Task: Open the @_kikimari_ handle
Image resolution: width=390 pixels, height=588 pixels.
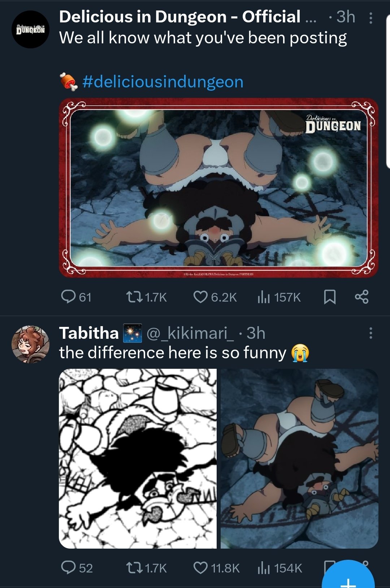Action: (x=190, y=333)
